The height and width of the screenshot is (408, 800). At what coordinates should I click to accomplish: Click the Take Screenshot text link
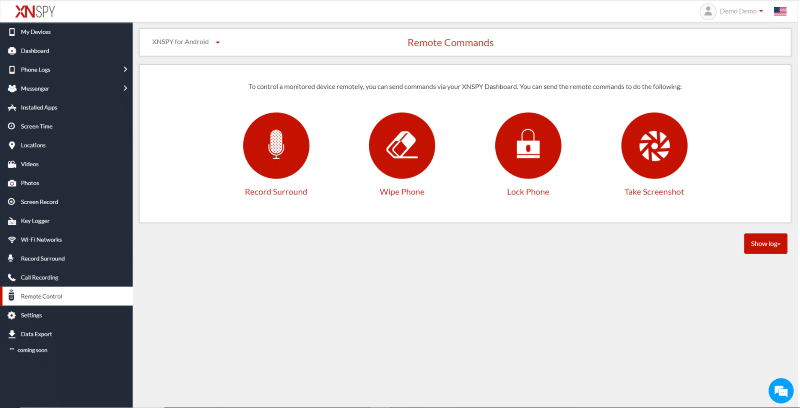[x=654, y=192]
